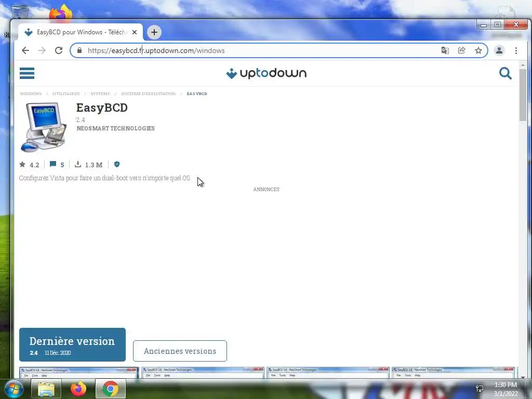532x399 pixels.
Task: Click the SYSTÈME breadcrumb link
Action: 100,94
